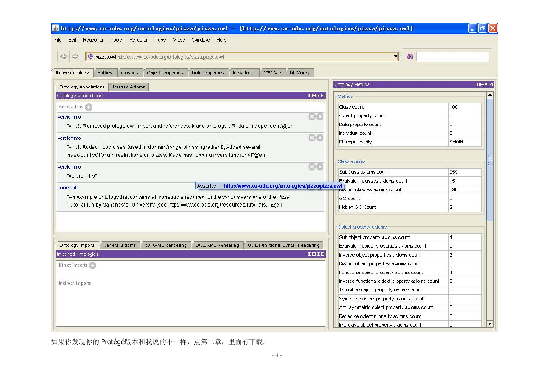554x392 pixels.
Task: Float the Ontology Metrics view
Action: pos(486,84)
